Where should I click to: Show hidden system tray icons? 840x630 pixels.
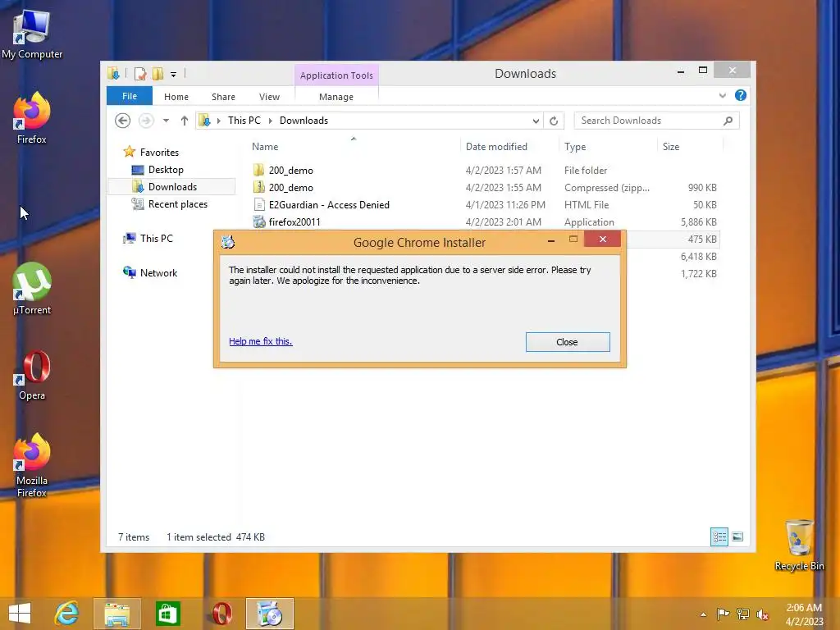click(x=703, y=614)
